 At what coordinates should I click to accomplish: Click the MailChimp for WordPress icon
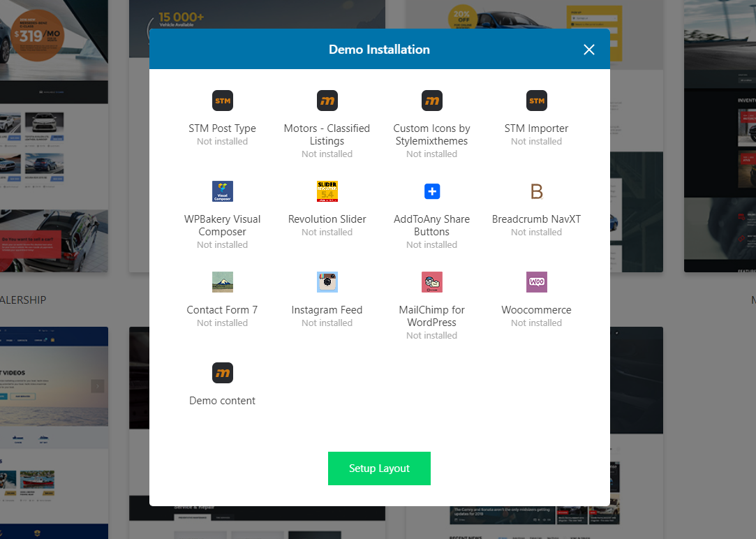(431, 282)
